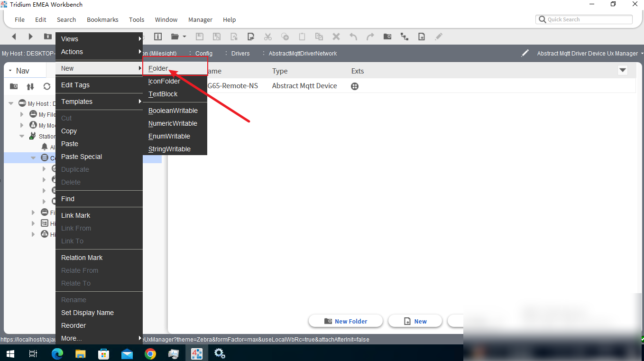Choose Edit Tags from context menu
Screen dimensions: 644x361
(x=99, y=85)
